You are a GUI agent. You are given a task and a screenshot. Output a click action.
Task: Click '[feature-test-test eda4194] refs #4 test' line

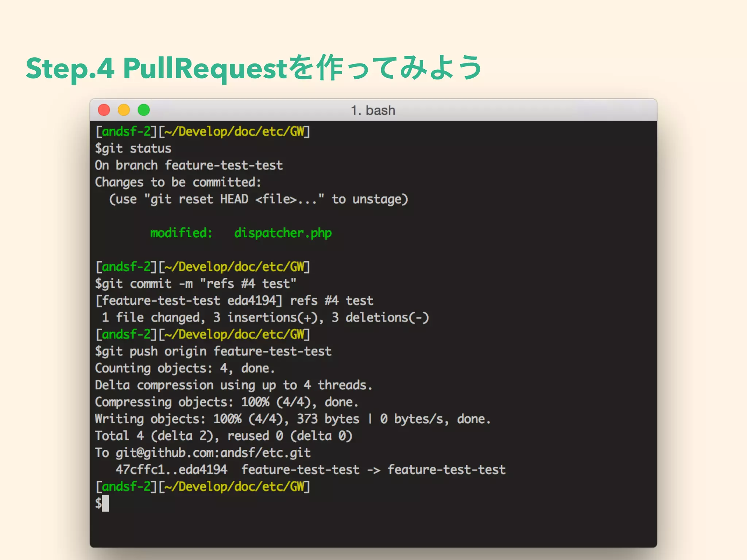click(234, 301)
